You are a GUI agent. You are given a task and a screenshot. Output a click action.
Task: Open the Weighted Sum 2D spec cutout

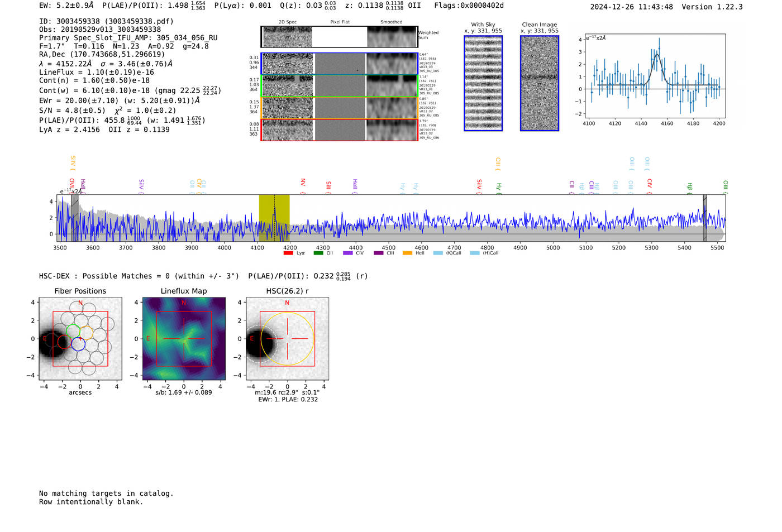tap(288, 37)
